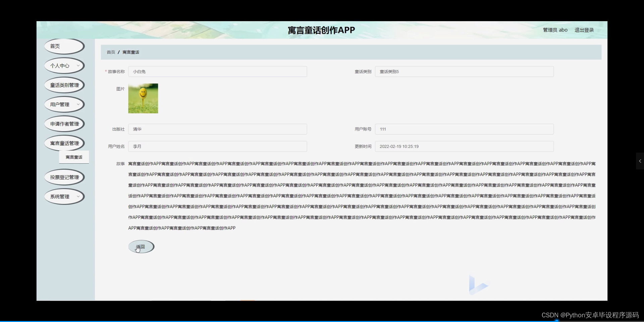Click the 更新时间 timestamp field

tap(464, 146)
